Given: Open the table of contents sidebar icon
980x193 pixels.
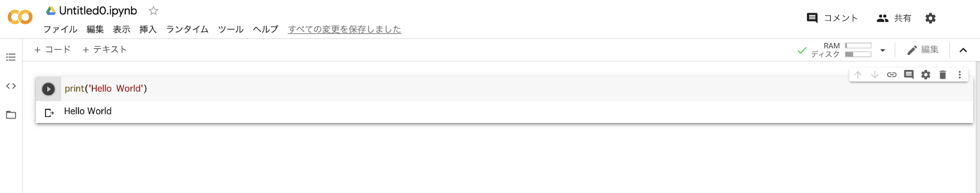Looking at the screenshot, I should pos(11,57).
